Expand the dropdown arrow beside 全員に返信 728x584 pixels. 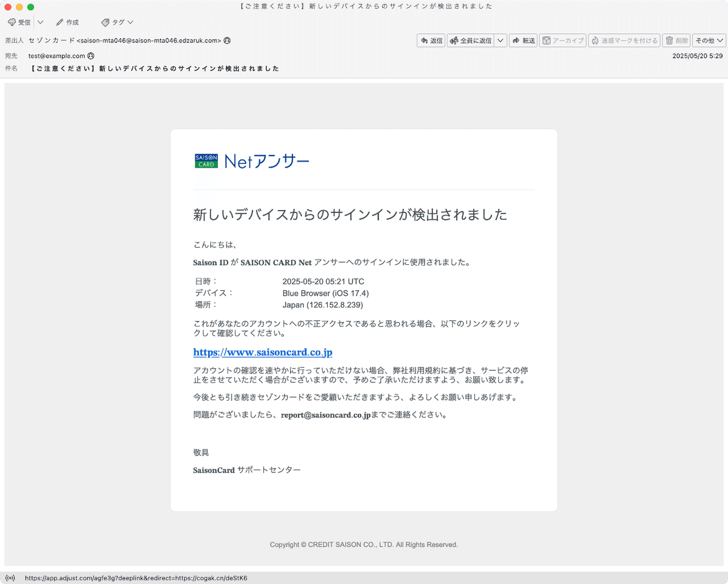500,41
